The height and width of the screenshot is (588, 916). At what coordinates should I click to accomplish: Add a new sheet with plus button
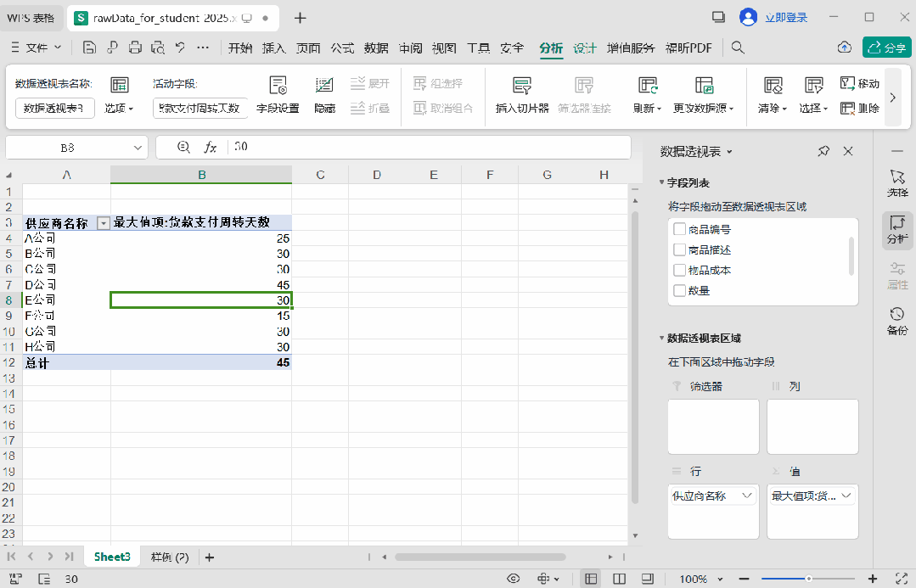210,557
